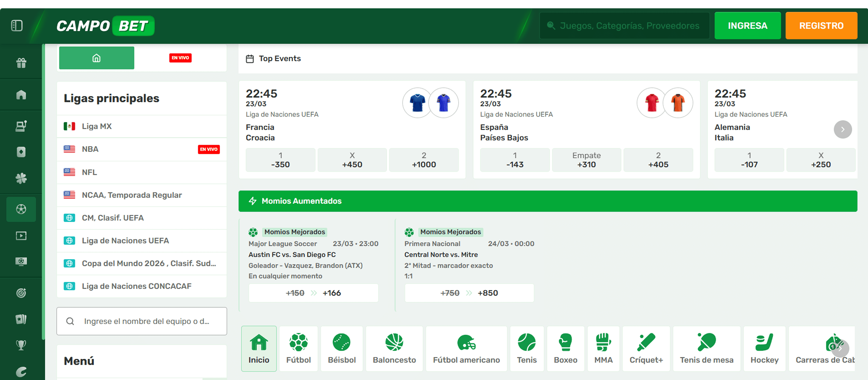
Task: Click the Top Events calendar icon
Action: point(250,59)
